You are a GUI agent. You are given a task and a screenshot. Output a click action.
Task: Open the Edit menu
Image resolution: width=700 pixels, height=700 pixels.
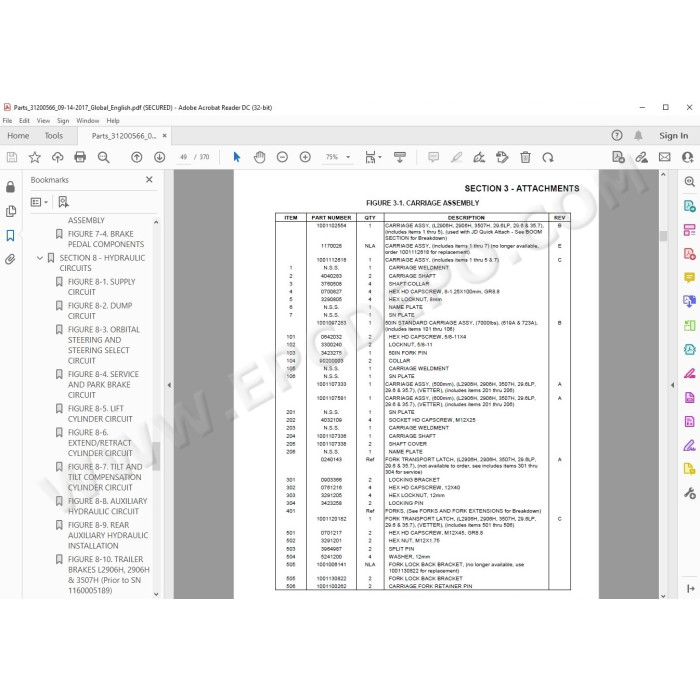coord(24,121)
